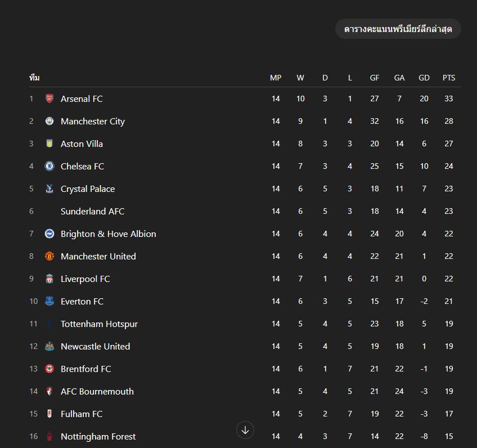The width and height of the screenshot is (477, 448).
Task: Click the Manchester City club crest
Action: pyautogui.click(x=49, y=121)
